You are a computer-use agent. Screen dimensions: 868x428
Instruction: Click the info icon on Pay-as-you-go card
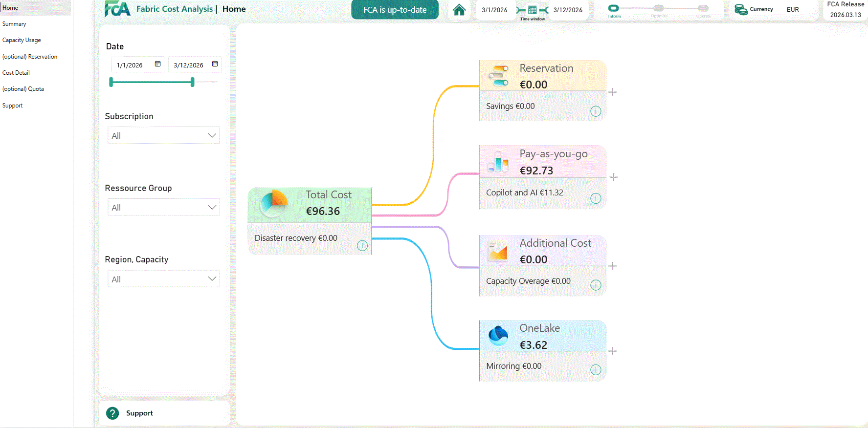595,198
